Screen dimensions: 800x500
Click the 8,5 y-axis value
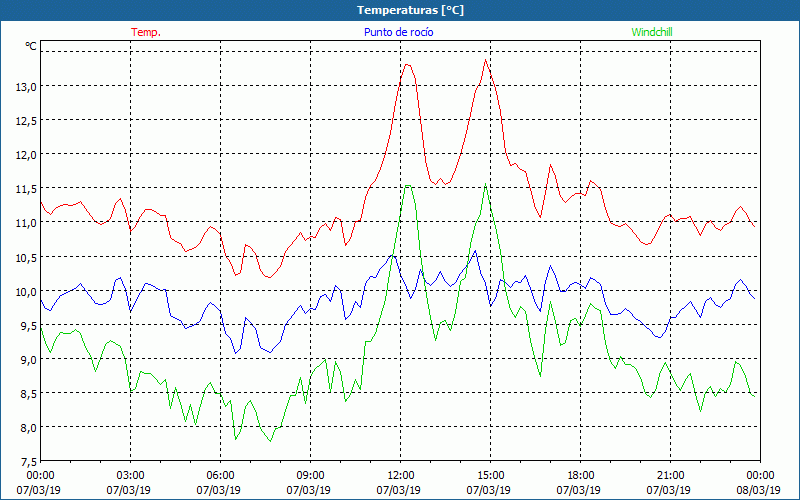(x=29, y=394)
